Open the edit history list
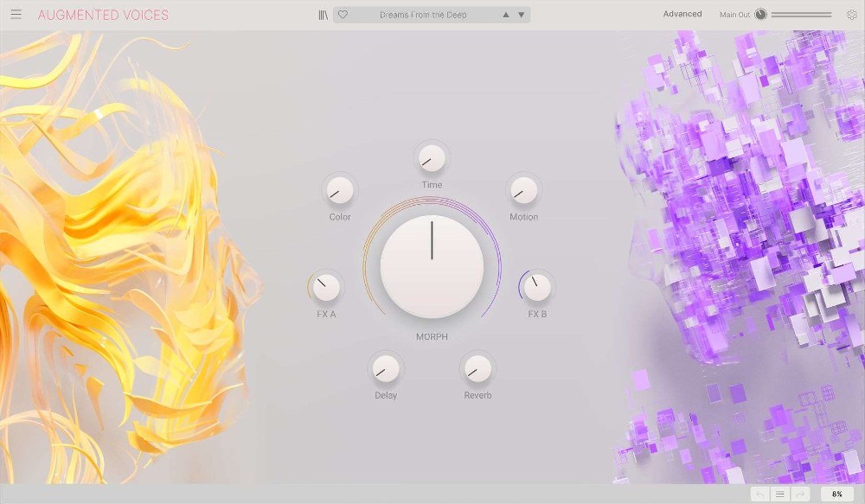 pos(780,494)
